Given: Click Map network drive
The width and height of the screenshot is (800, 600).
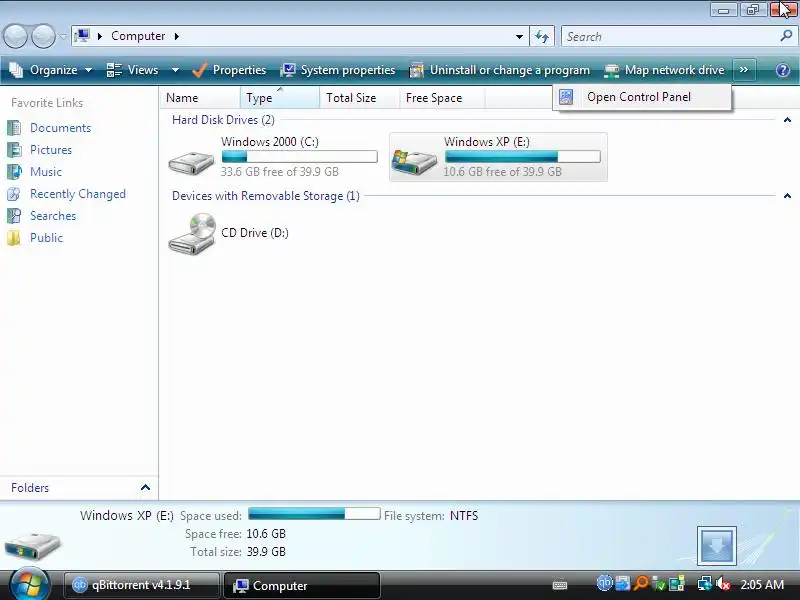Looking at the screenshot, I should 664,70.
